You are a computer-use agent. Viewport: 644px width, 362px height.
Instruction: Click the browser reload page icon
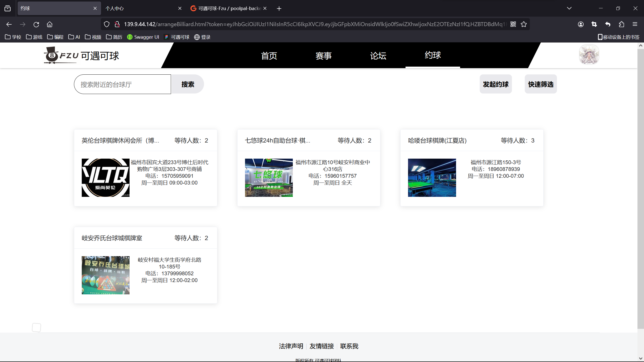(36, 24)
